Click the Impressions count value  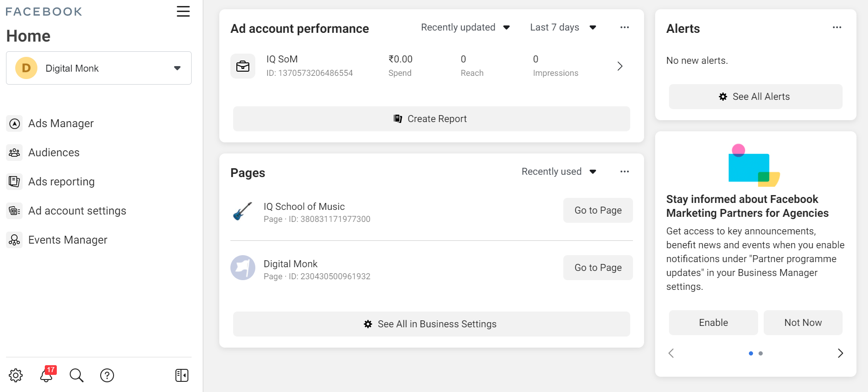pos(536,59)
